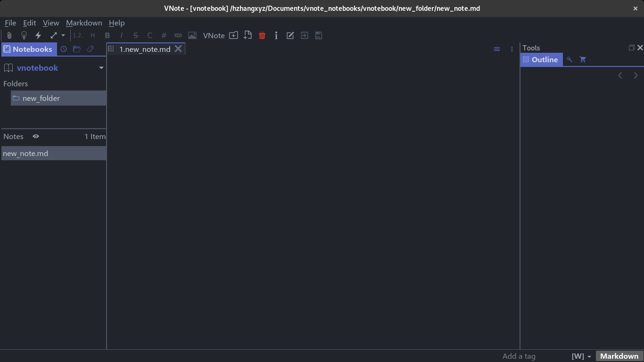Click the expand arrows icon
The height and width of the screenshot is (362, 644).
click(x=53, y=35)
